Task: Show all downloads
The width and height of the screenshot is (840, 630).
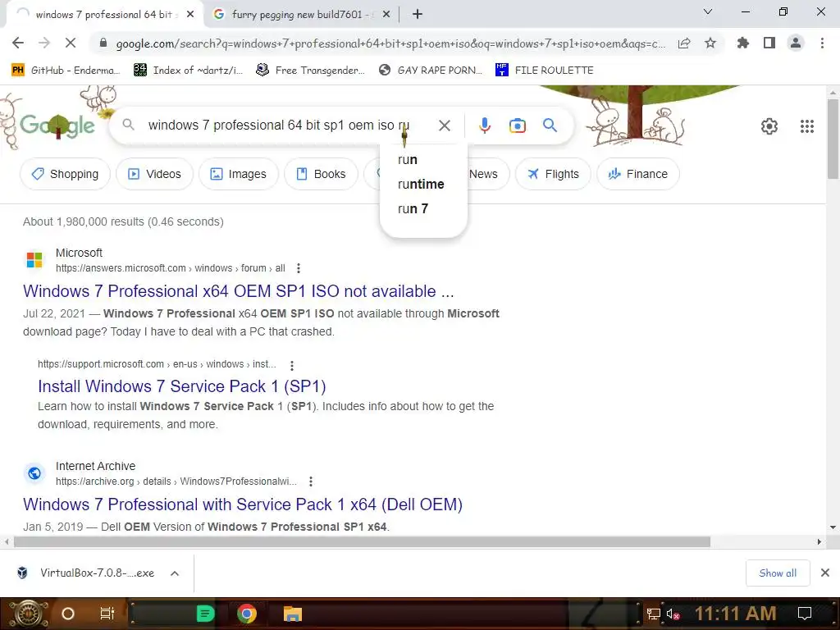Action: (778, 573)
